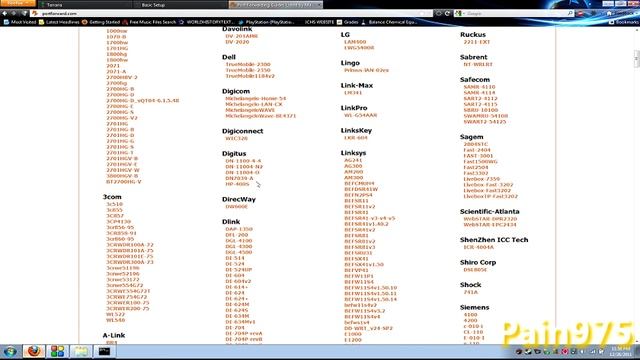This screenshot has width=640, height=360.
Task: Search with the magnifier icon in search box
Action: (570, 13)
